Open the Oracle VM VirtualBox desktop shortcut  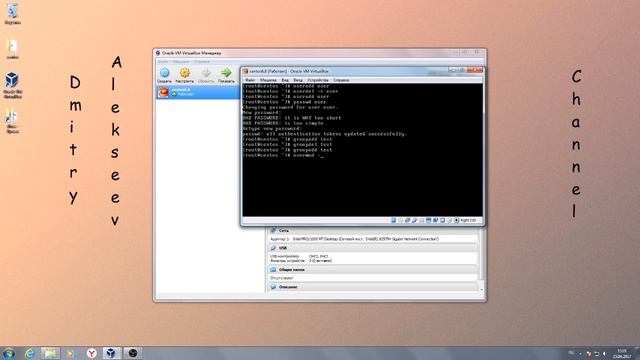12,85
